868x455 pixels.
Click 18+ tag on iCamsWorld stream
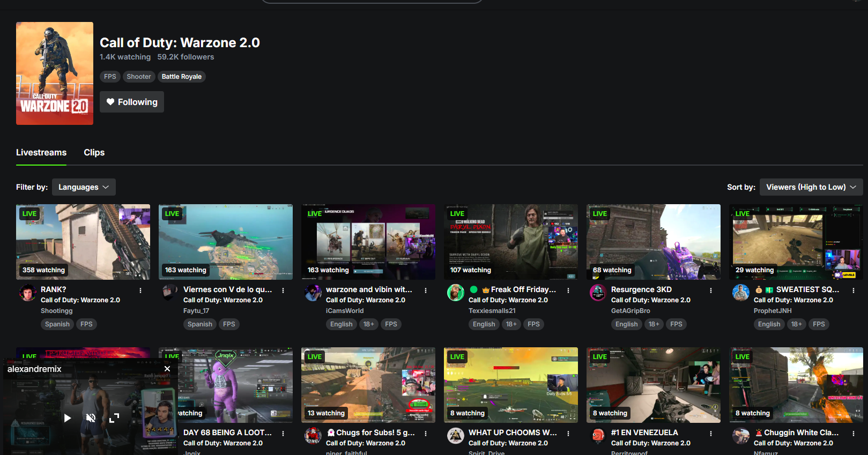tap(369, 324)
